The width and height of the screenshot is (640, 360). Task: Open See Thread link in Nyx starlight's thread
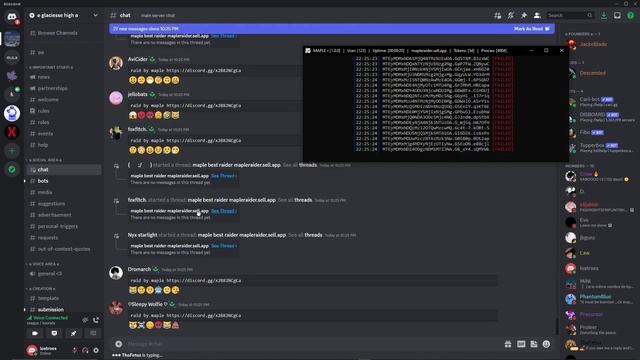pos(224,246)
